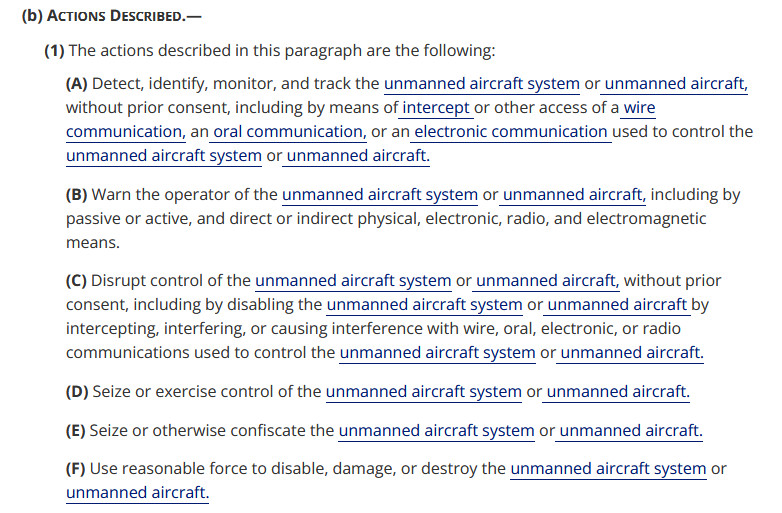The image size is (782, 513).
Task: Open "unmanned aircraft" link ending paragraph (E)
Action: [x=630, y=431]
